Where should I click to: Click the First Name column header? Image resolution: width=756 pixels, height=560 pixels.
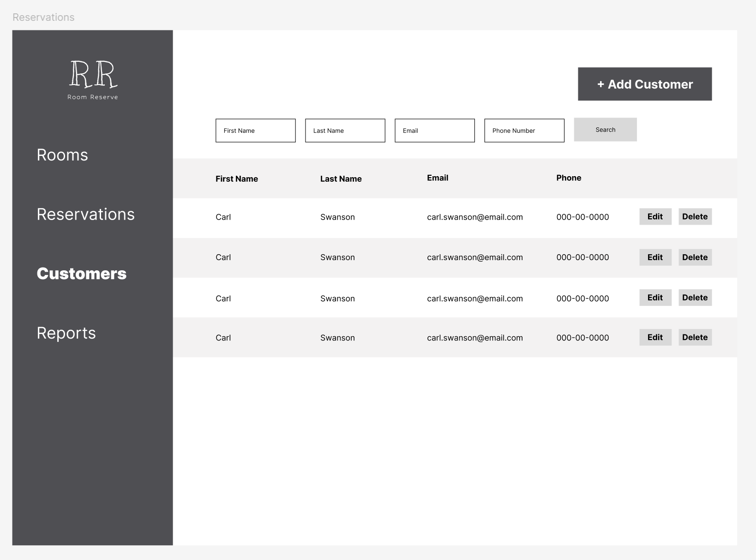click(x=236, y=179)
